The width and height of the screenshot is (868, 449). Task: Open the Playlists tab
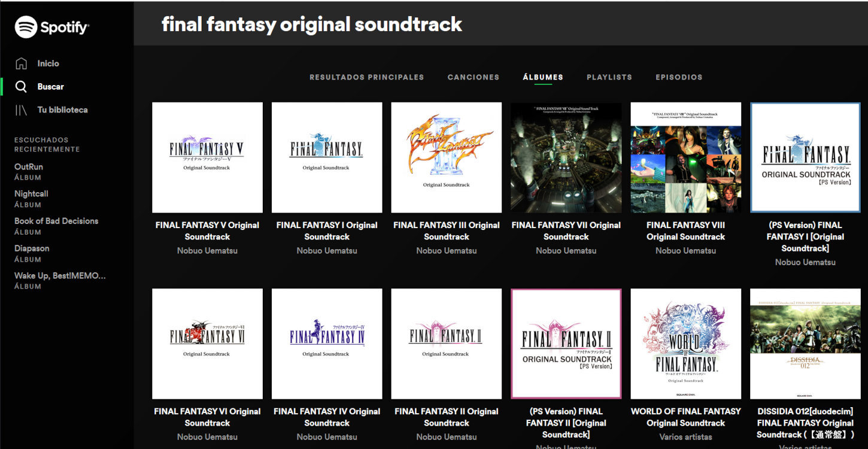tap(609, 77)
